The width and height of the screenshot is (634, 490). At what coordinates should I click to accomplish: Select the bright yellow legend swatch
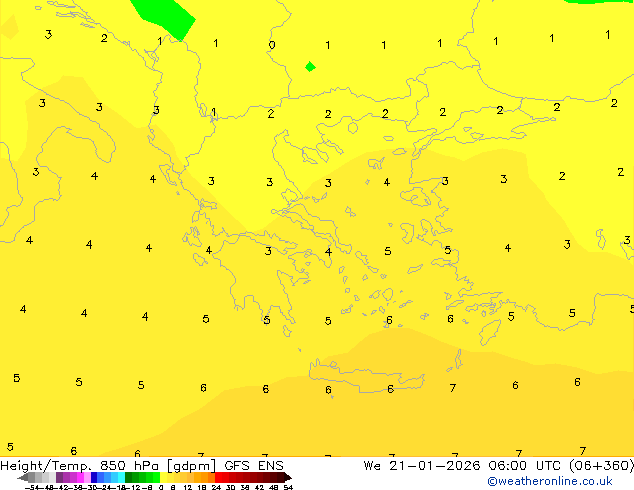[x=163, y=477]
